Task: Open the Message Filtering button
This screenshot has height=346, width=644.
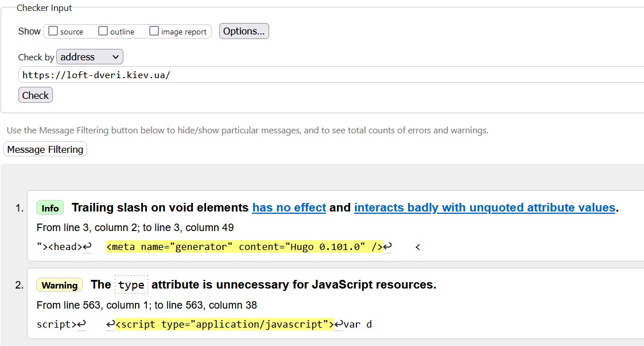Action: point(45,149)
